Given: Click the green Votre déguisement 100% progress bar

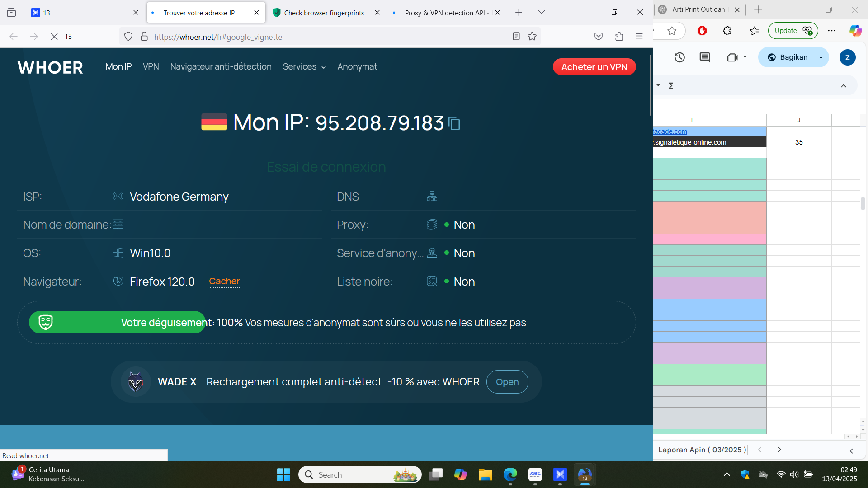Looking at the screenshot, I should 117,323.
